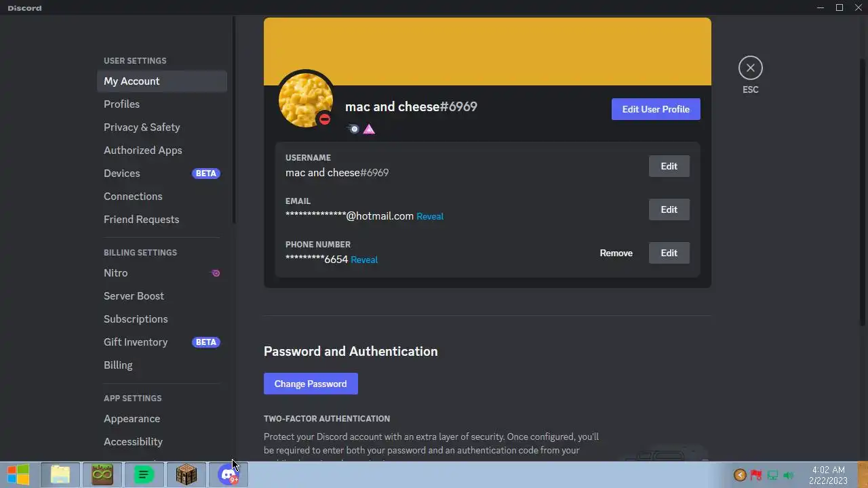
Task: Click the Edit User Profile button
Action: (656, 109)
